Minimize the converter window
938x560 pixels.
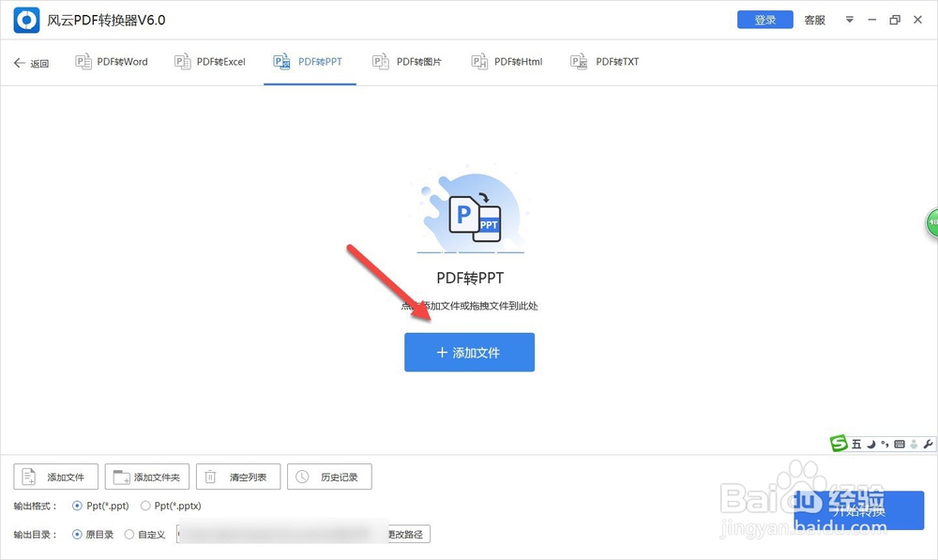[x=872, y=20]
